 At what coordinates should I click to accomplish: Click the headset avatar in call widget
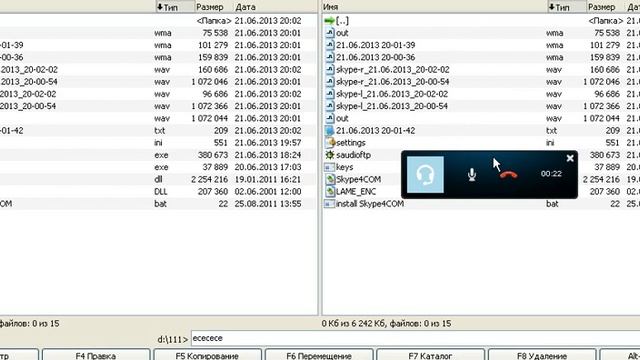coord(425,174)
